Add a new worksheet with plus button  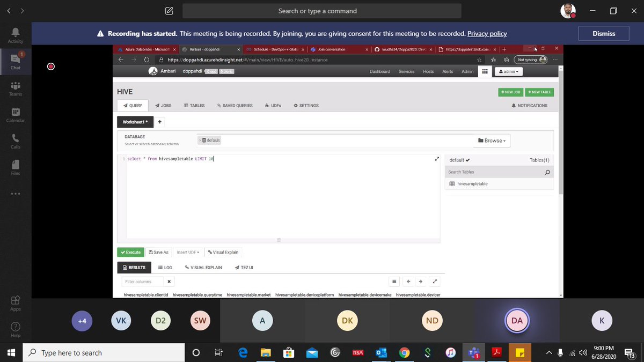point(159,122)
